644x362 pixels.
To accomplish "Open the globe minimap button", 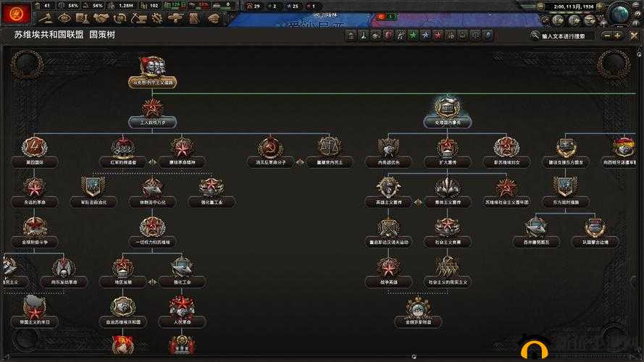I will [620, 14].
